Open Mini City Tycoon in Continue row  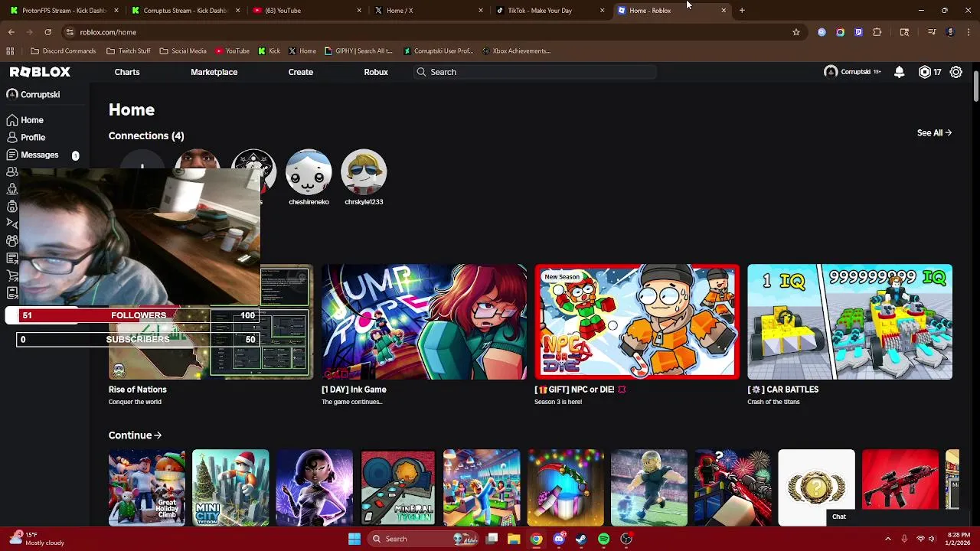(x=230, y=487)
